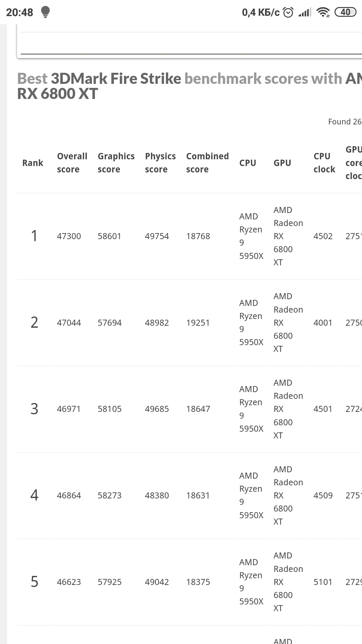Click the CPU clock column header

324,163
